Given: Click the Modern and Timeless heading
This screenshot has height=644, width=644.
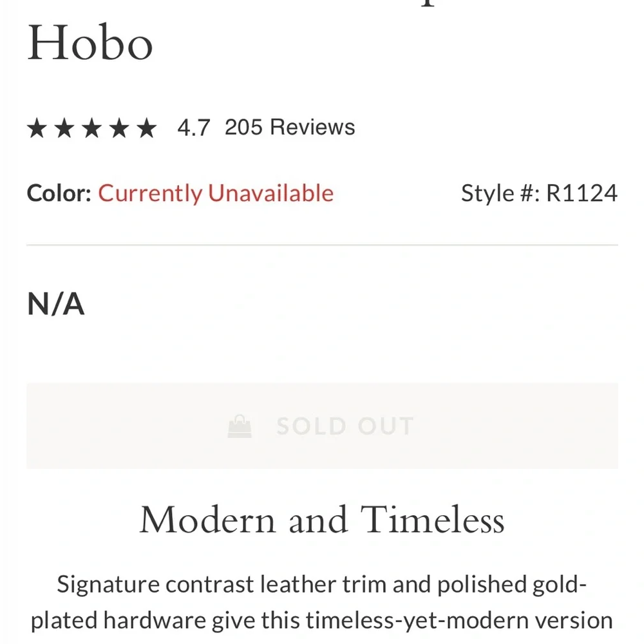Looking at the screenshot, I should [322, 520].
